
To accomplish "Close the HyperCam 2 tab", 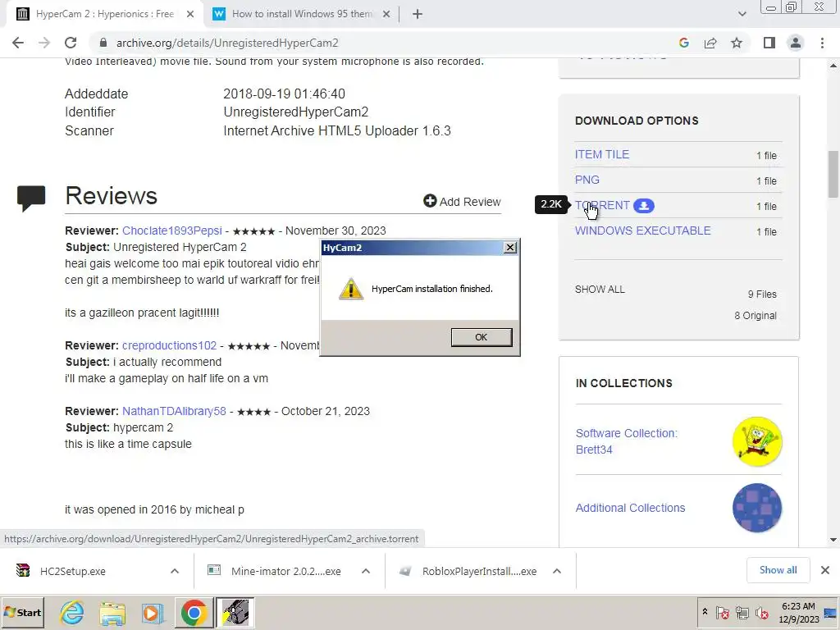I will pyautogui.click(x=190, y=15).
